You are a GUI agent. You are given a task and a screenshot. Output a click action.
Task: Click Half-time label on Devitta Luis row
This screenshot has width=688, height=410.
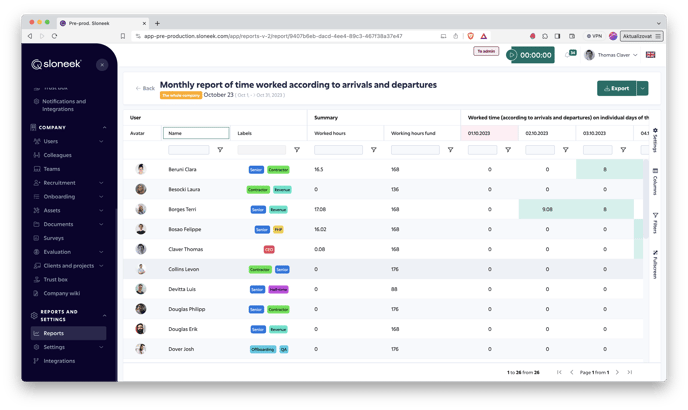point(278,289)
